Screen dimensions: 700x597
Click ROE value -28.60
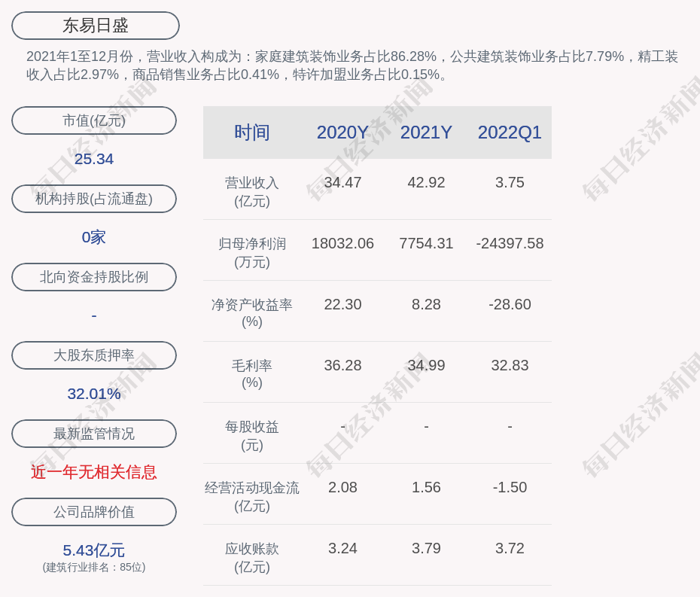[510, 305]
